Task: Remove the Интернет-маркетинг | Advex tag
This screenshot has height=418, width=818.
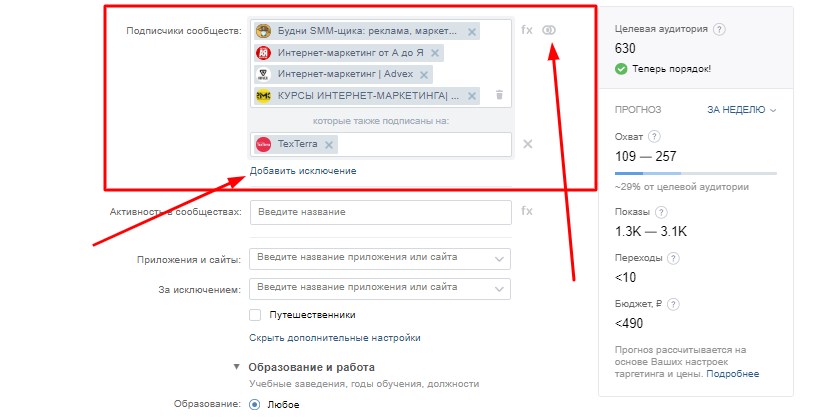Action: (x=424, y=75)
